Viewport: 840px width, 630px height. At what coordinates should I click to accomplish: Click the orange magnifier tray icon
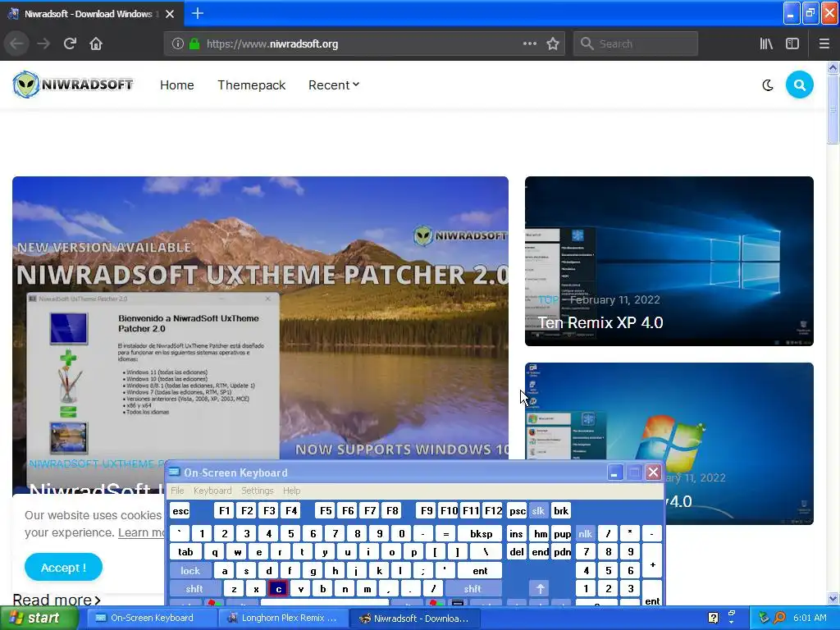(x=779, y=618)
